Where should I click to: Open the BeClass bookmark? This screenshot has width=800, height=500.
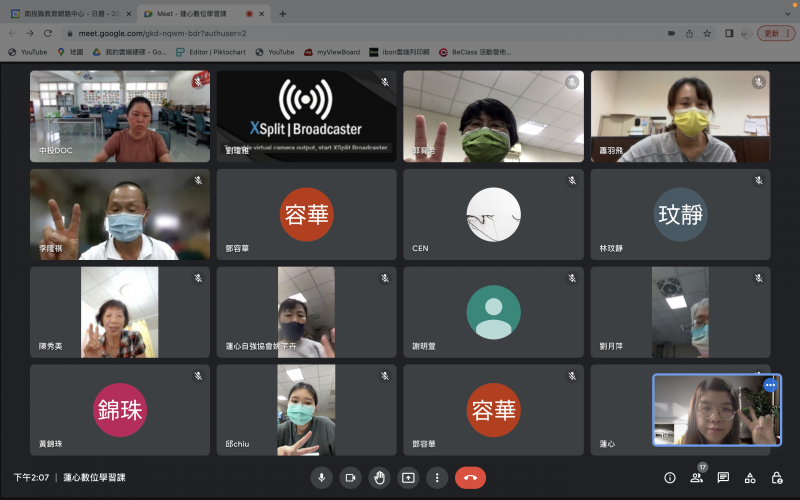pyautogui.click(x=476, y=52)
